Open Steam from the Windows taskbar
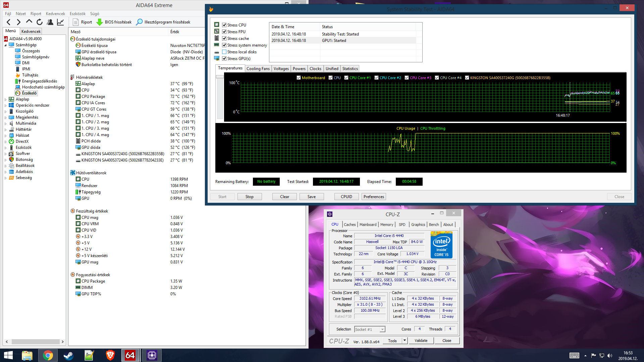644x362 pixels. point(69,355)
